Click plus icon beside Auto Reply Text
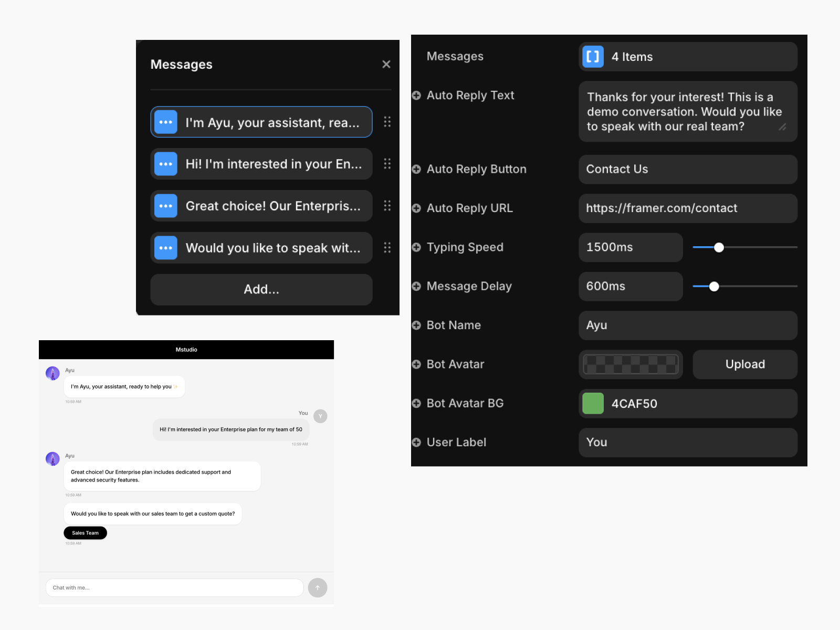 (x=416, y=96)
